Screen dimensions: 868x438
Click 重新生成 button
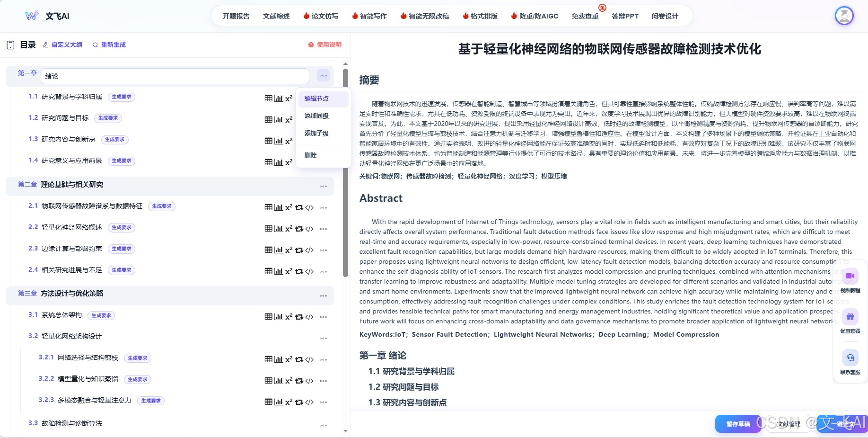[x=109, y=45]
